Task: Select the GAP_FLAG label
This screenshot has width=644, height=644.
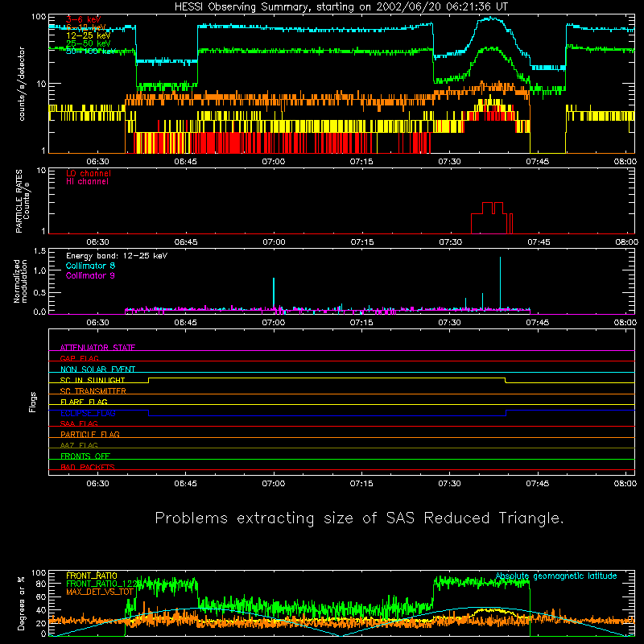Action: [x=79, y=358]
